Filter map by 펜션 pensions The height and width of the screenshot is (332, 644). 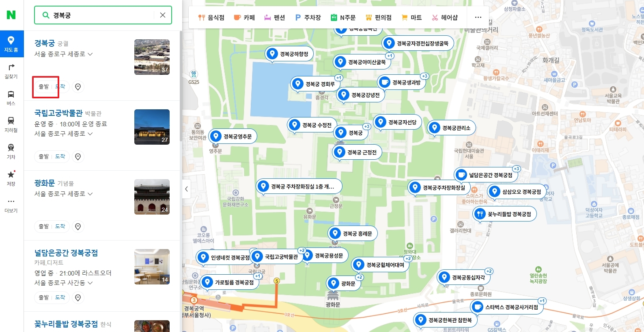point(275,17)
